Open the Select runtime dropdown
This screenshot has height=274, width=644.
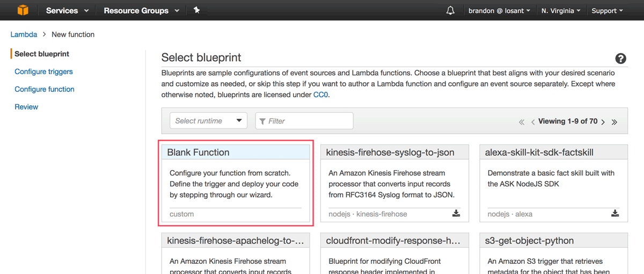pyautogui.click(x=208, y=121)
